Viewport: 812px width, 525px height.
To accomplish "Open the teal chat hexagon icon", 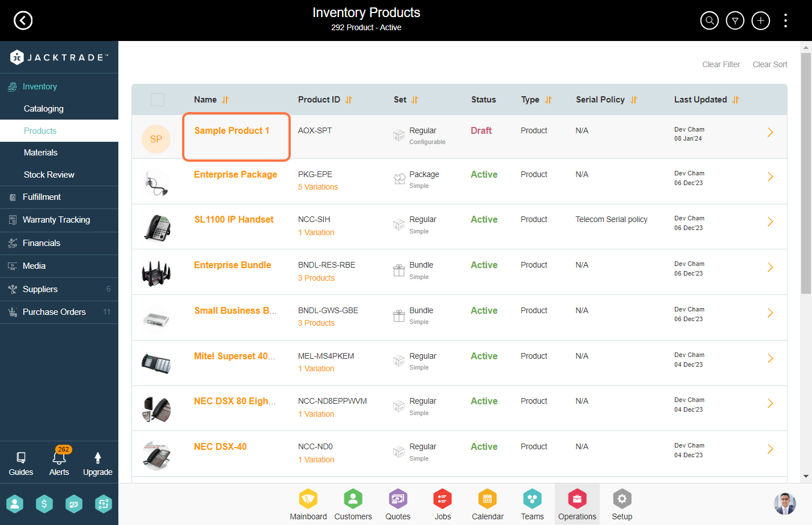I will point(74,504).
